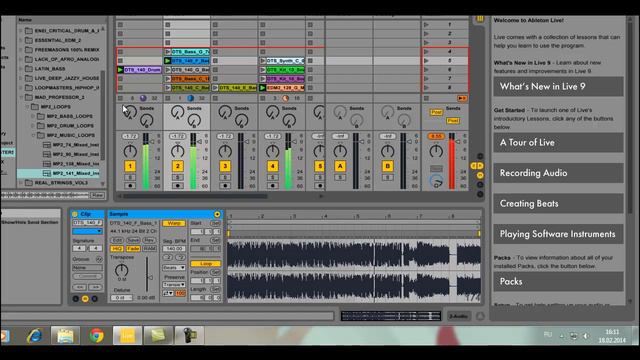Toggle the HiQ button in Sample box
The width and height of the screenshot is (640, 360).
(x=117, y=249)
